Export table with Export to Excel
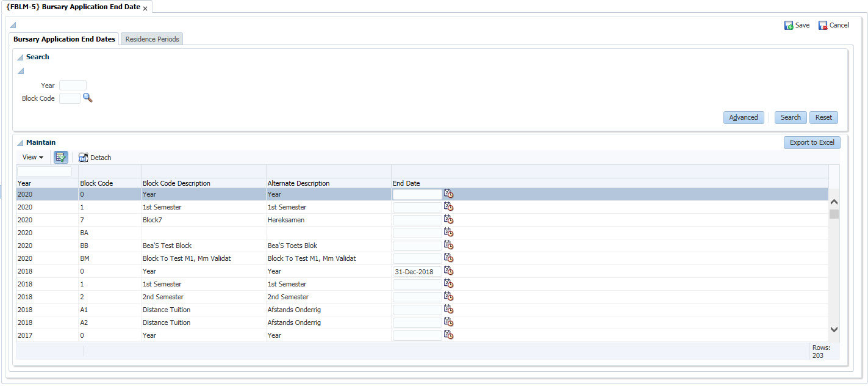868x386 pixels. pyautogui.click(x=811, y=142)
